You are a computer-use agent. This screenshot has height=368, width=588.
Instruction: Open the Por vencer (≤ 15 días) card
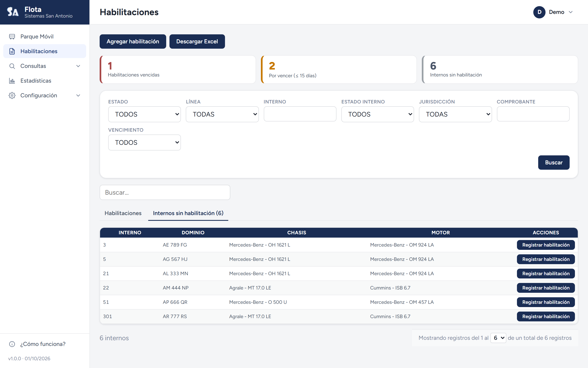click(x=339, y=70)
